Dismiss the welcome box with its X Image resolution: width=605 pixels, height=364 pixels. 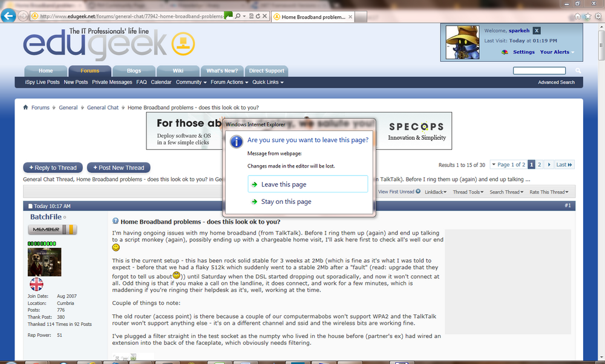[537, 30]
